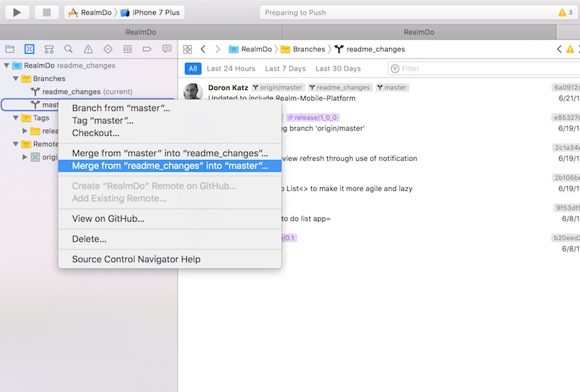Select the master branch row
The image size is (580, 392).
tap(30, 105)
